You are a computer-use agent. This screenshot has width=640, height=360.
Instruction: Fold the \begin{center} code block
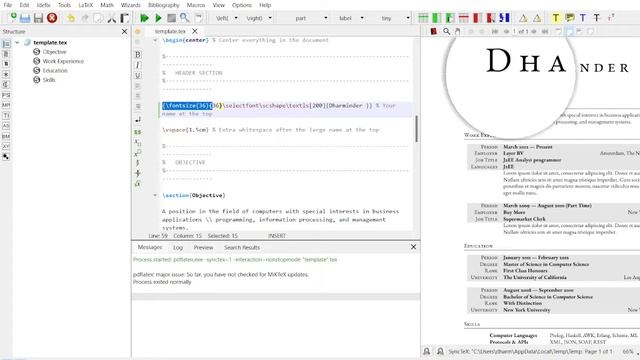point(155,40)
